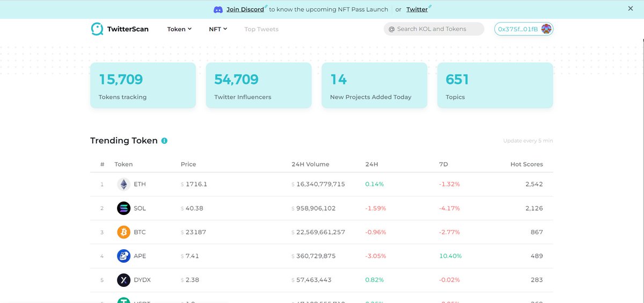This screenshot has height=303, width=644.
Task: Select the ETH token name
Action: (140, 184)
